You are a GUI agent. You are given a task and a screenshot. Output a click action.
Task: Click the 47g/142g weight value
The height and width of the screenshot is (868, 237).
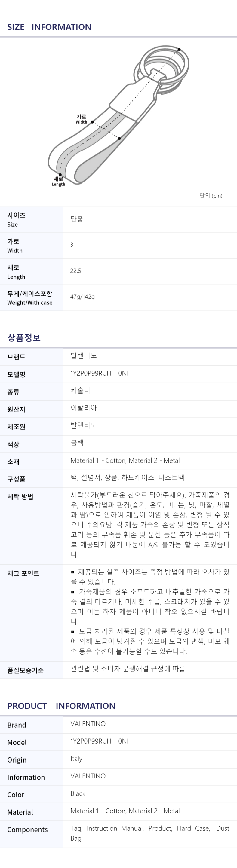(82, 297)
